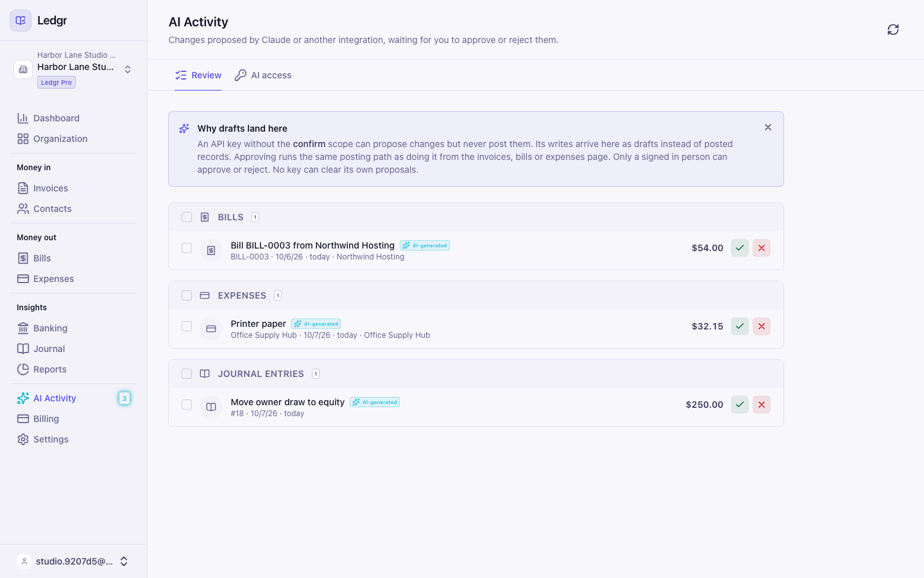Switch to the Review tab

pos(198,75)
